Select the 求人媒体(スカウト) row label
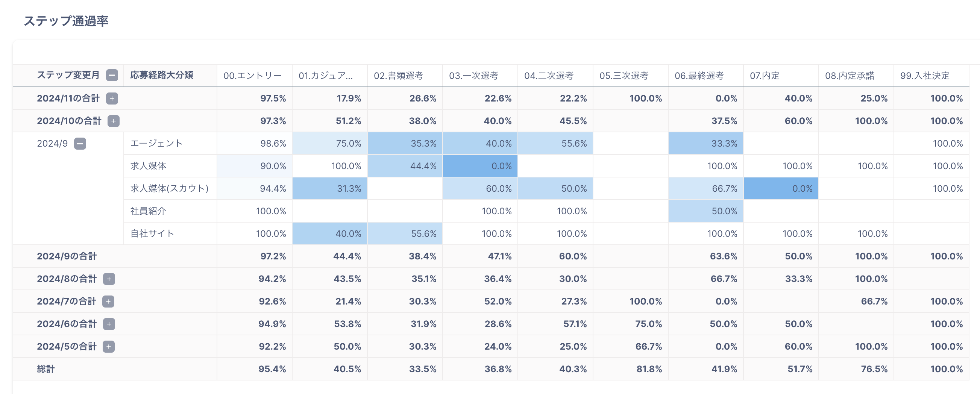This screenshot has height=394, width=980. 169,189
